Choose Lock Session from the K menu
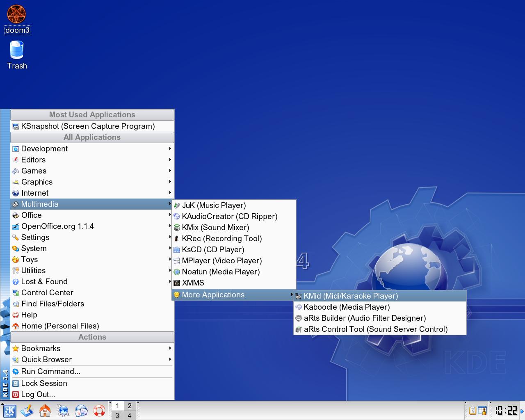The image size is (525, 420). click(x=92, y=383)
